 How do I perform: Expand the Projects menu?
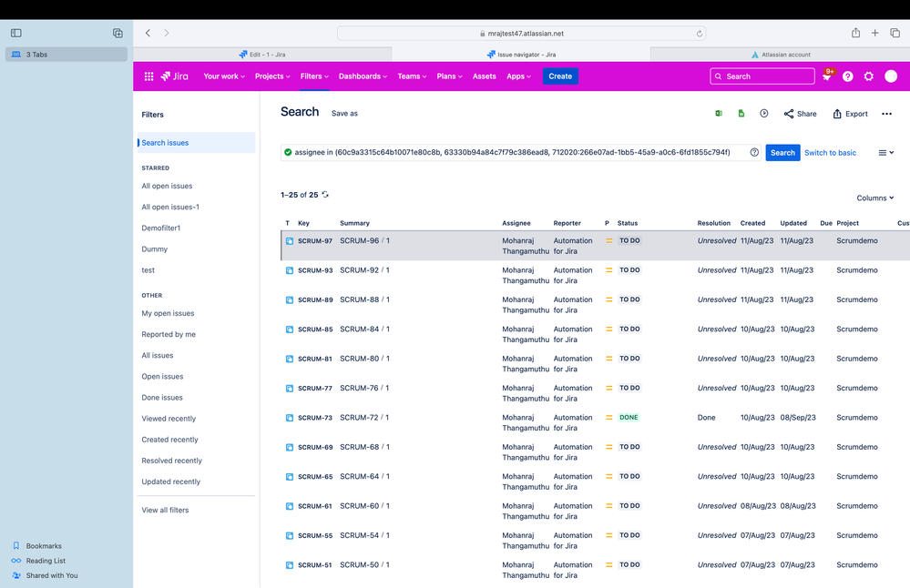[x=271, y=76]
